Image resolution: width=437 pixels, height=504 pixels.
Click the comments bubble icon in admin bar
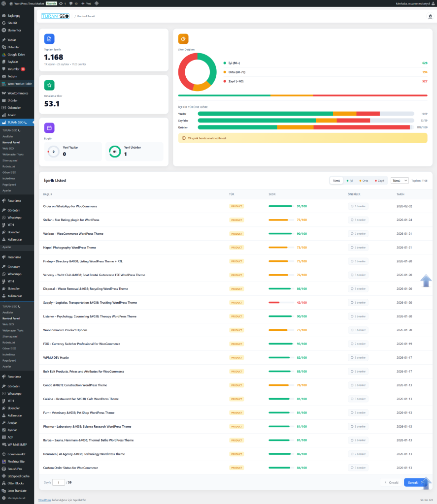(x=70, y=3)
